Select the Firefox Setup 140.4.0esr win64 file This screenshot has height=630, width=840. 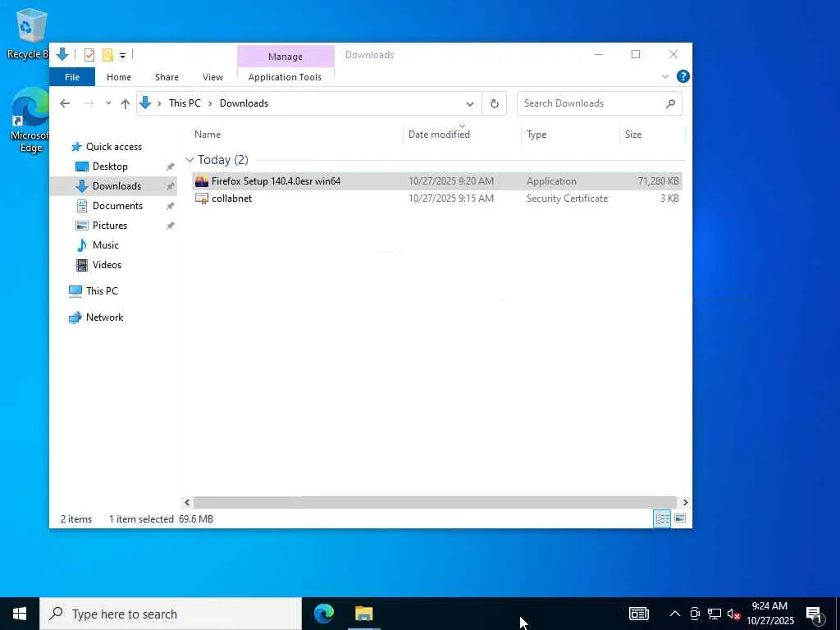436,181
